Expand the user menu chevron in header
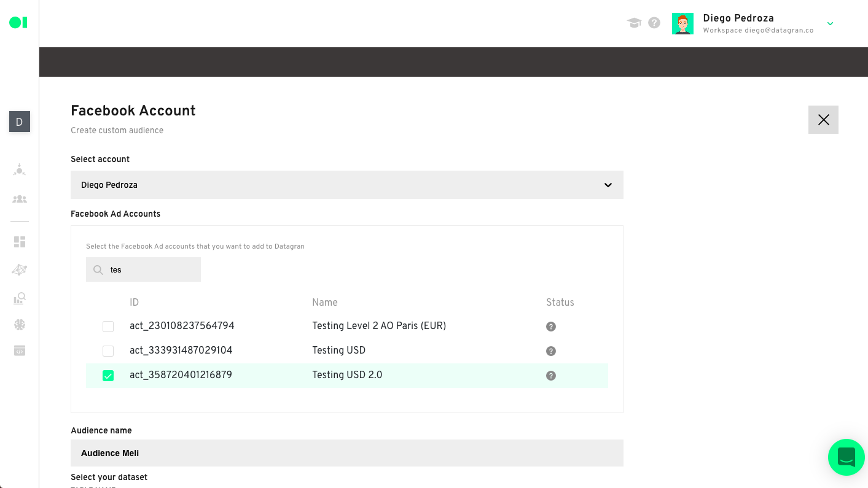 coord(830,24)
